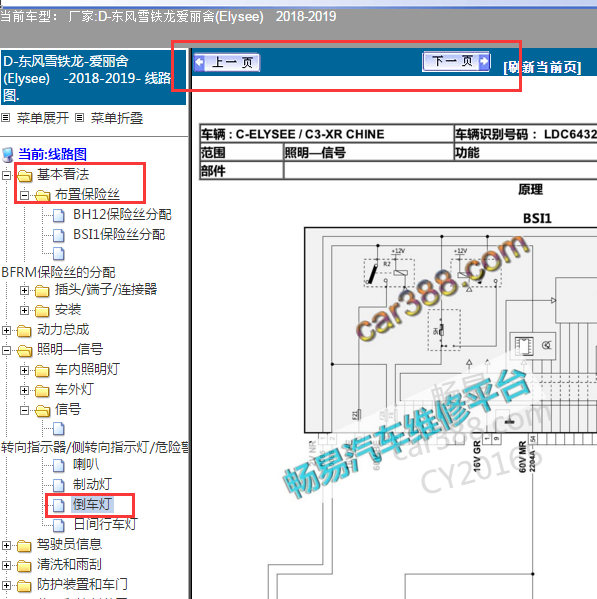Collapse the 照明—信号 folder
Viewport: 597px width, 599px height.
tap(6, 350)
